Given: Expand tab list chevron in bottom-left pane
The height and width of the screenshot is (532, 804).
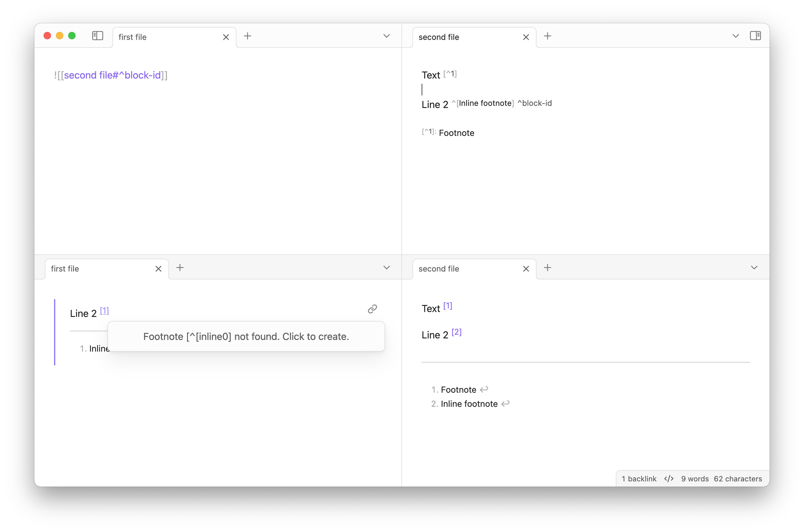Looking at the screenshot, I should (386, 268).
